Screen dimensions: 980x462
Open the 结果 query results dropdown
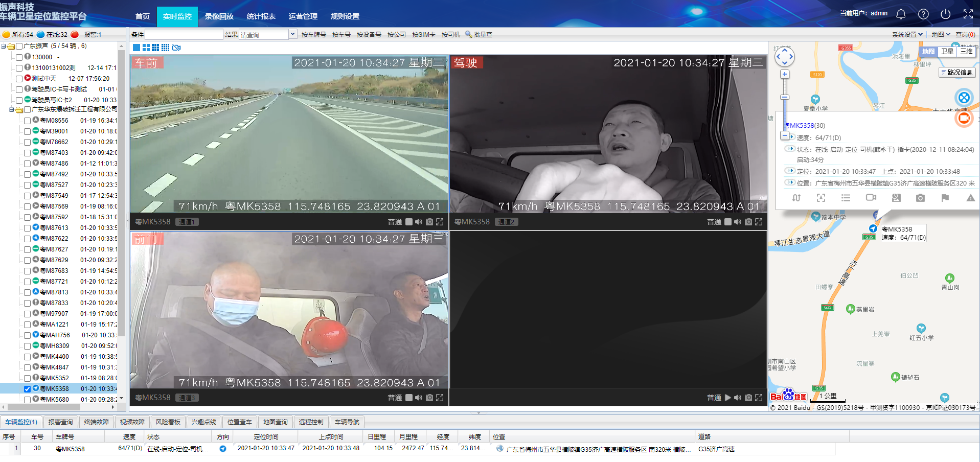(x=292, y=34)
